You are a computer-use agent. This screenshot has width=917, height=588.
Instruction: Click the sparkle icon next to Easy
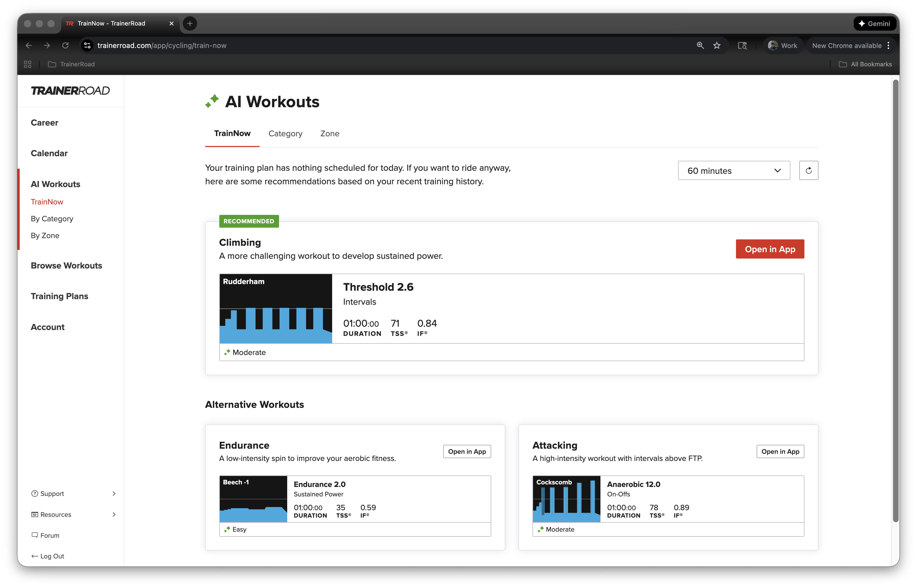[x=227, y=529]
